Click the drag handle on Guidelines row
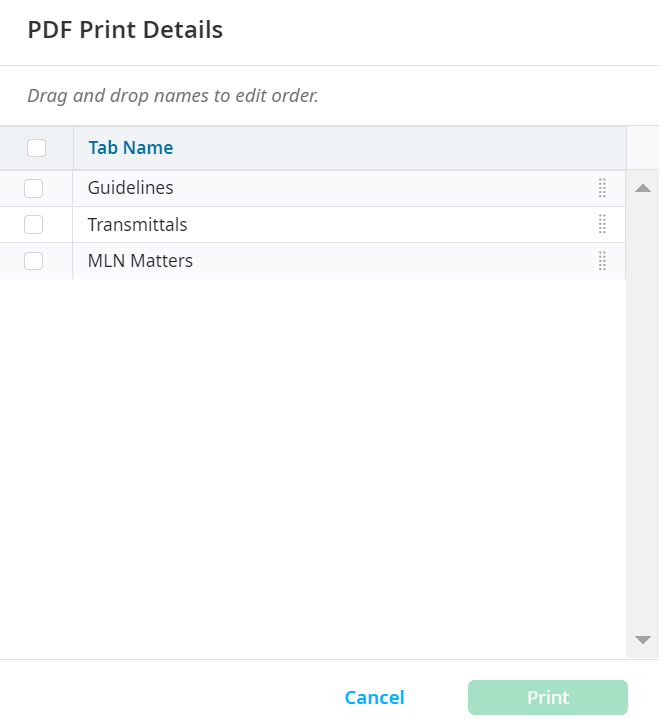This screenshot has height=722, width=660. tap(602, 188)
